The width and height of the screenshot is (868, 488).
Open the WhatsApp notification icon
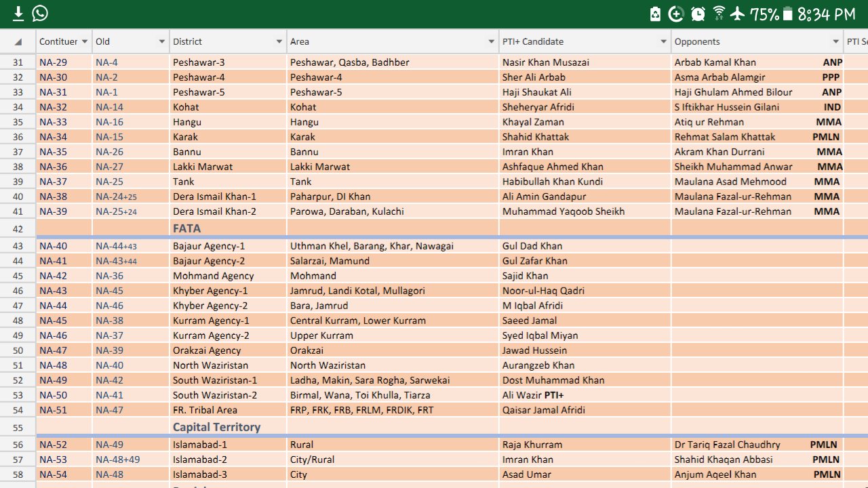coord(40,14)
